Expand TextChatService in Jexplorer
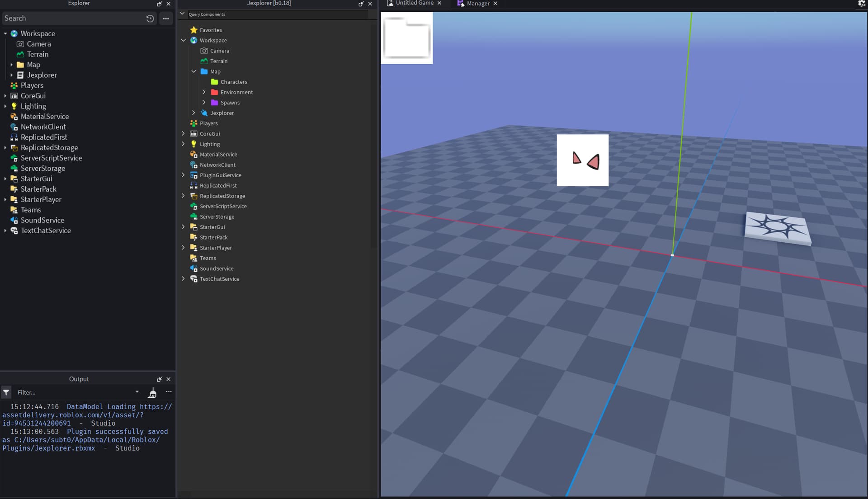This screenshot has height=499, width=868. (183, 279)
